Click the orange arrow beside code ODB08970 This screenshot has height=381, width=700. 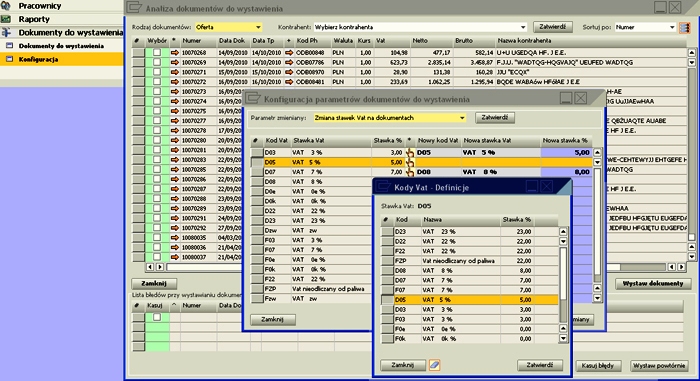pos(289,72)
